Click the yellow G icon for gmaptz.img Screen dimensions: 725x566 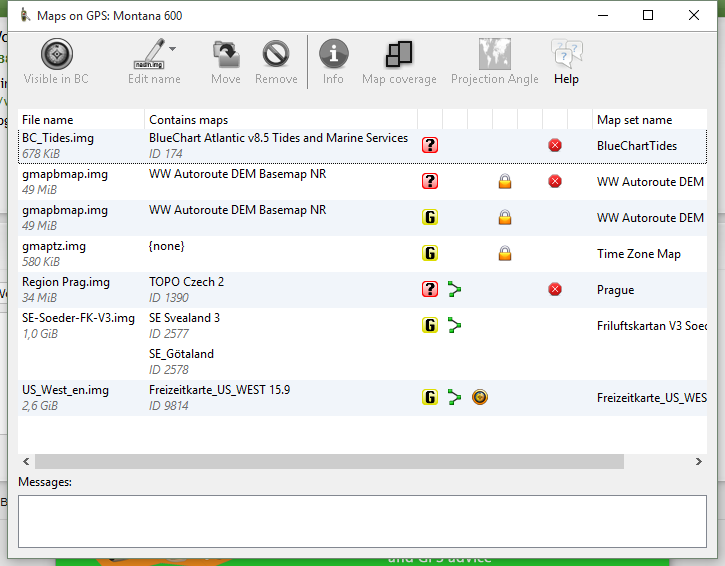click(430, 253)
